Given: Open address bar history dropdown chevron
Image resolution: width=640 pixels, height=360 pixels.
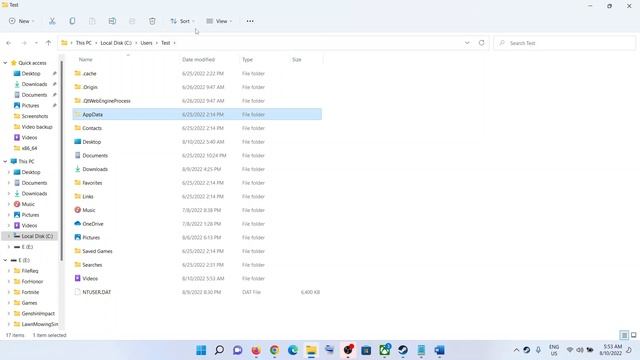Looking at the screenshot, I should tap(467, 43).
